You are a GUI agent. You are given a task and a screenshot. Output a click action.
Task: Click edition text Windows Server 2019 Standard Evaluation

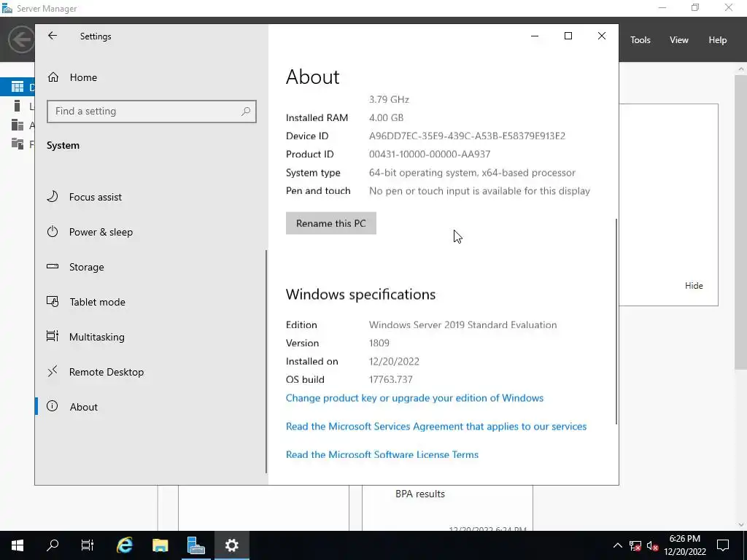(462, 324)
